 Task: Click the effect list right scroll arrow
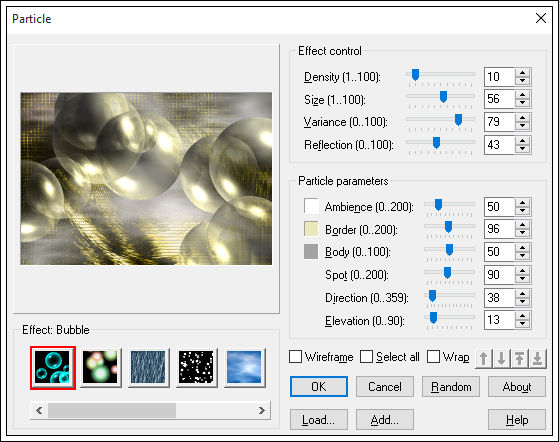pos(262,410)
